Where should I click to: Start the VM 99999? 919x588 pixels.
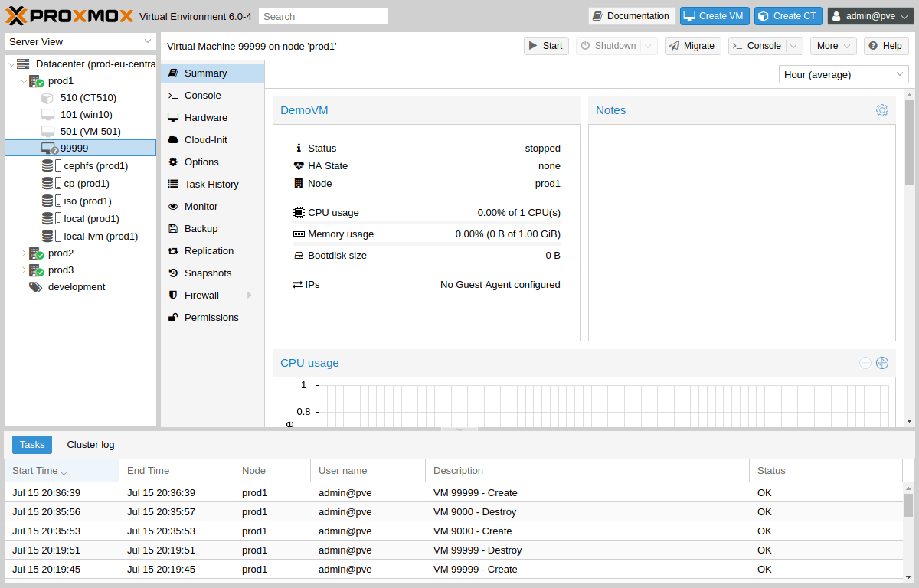pos(546,45)
